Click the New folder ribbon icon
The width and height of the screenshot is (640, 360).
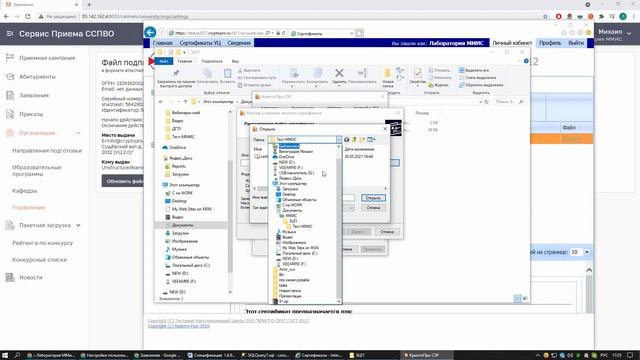(387, 73)
